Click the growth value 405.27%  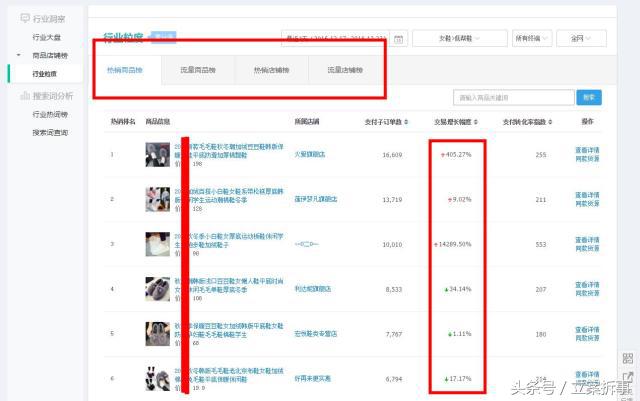click(x=458, y=155)
